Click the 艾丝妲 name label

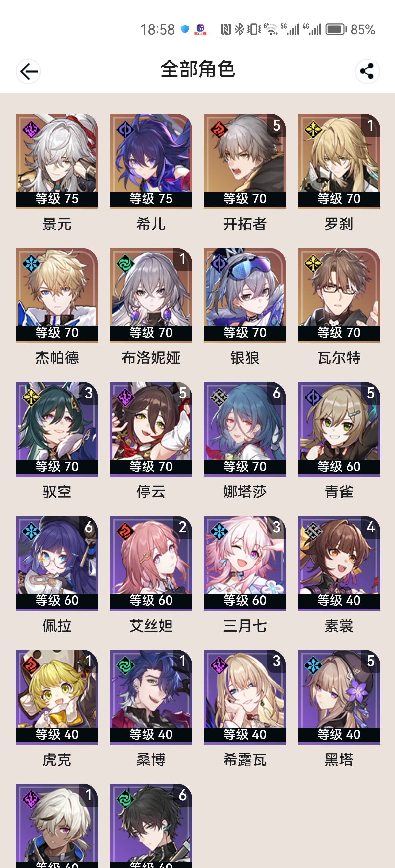click(151, 626)
